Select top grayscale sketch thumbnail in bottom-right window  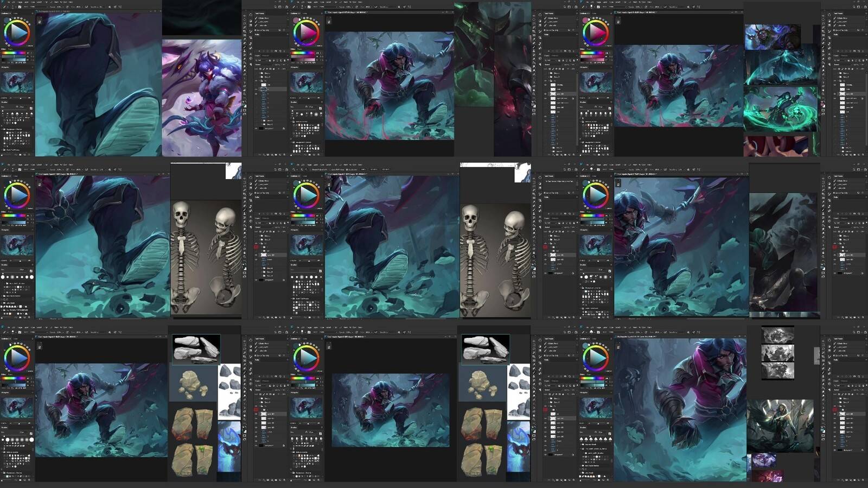pos(778,335)
